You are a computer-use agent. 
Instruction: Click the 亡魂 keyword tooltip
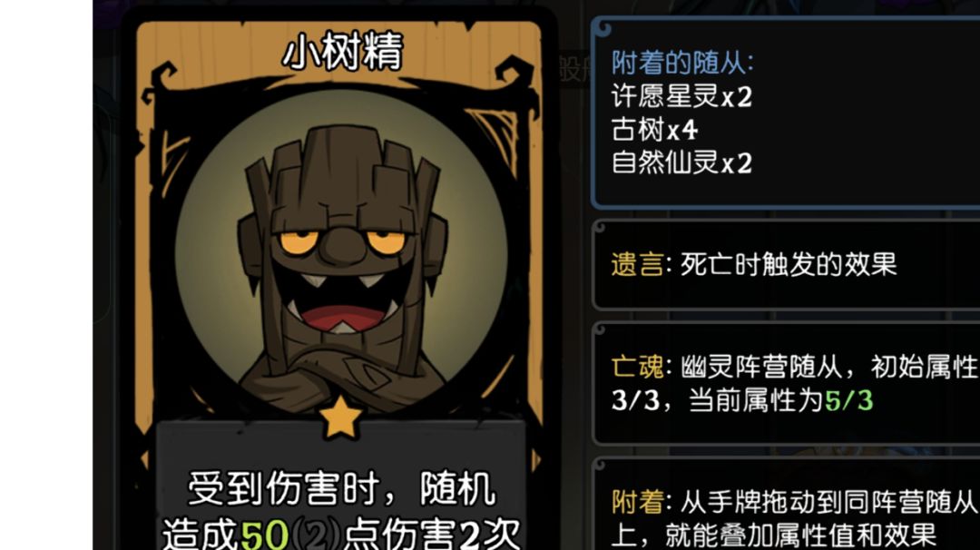click(x=786, y=384)
